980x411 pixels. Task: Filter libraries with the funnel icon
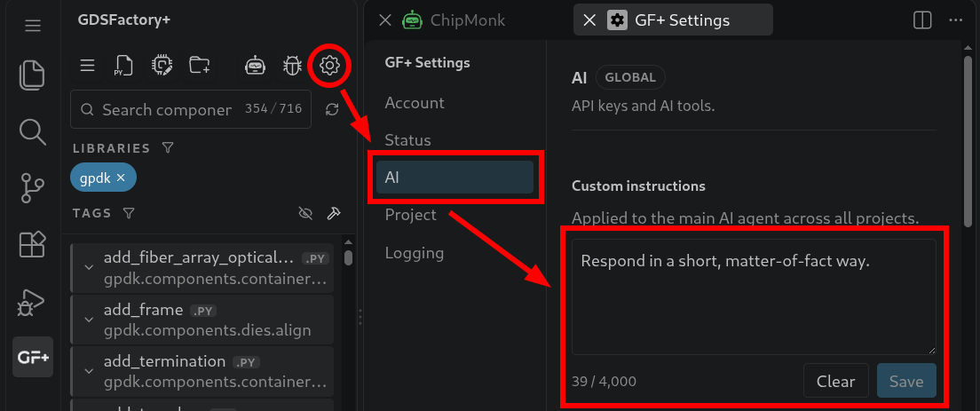[168, 148]
